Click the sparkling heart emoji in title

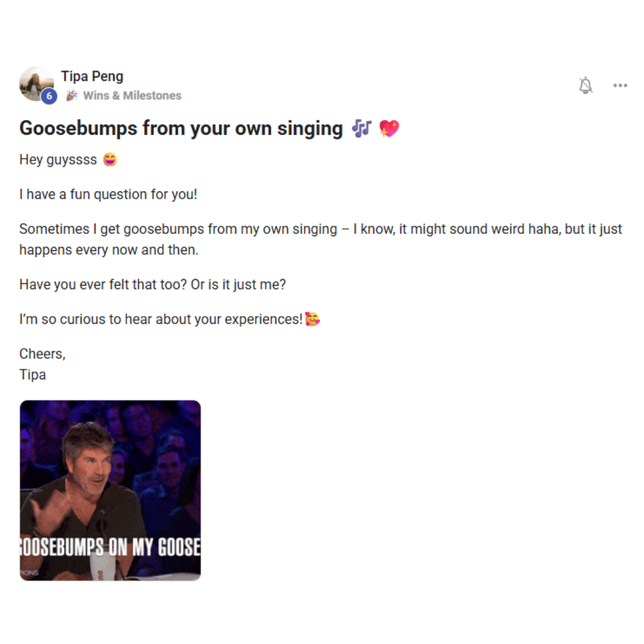[x=389, y=128]
